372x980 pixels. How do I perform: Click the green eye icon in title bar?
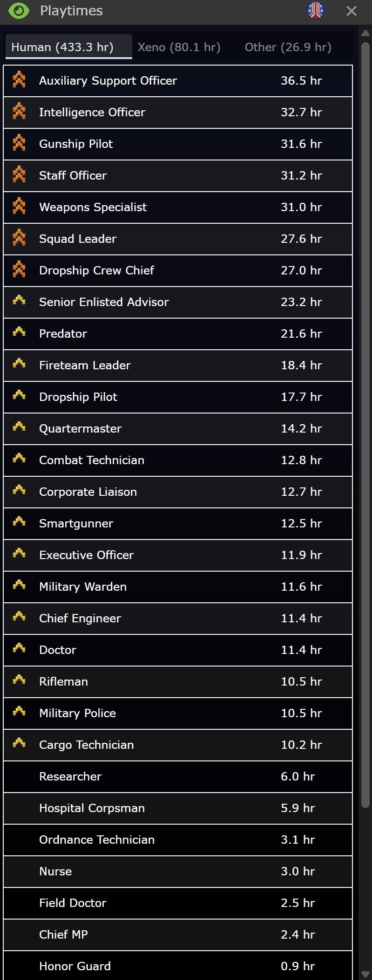pyautogui.click(x=19, y=11)
